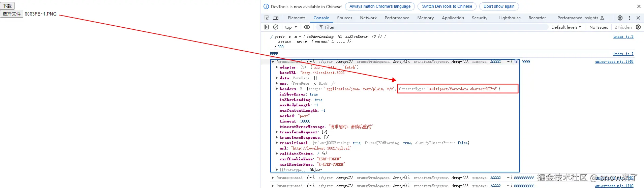Screen dimensions: 644x188
Task: Expand the env property
Action: [277, 83]
